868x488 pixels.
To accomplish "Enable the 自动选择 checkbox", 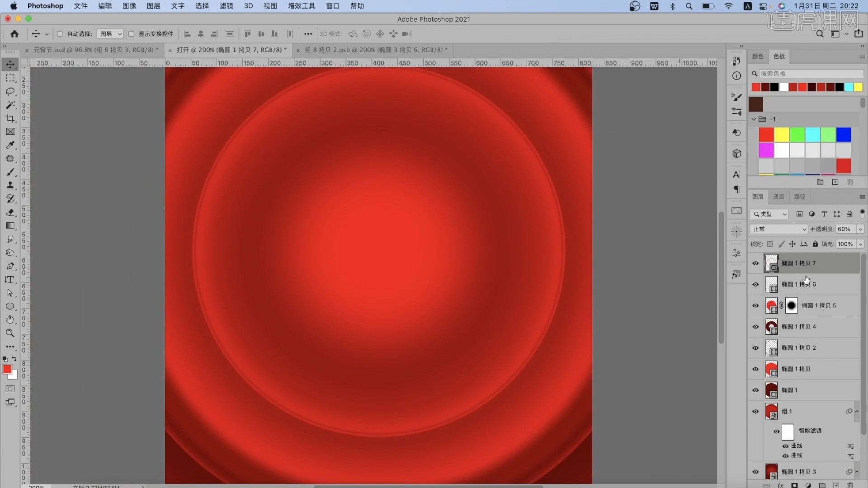I will (60, 34).
